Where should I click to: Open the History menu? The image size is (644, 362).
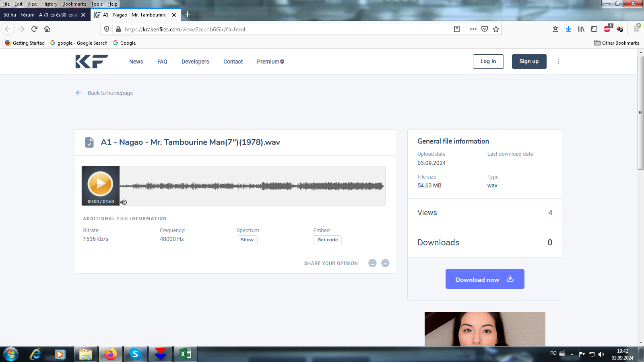(50, 4)
